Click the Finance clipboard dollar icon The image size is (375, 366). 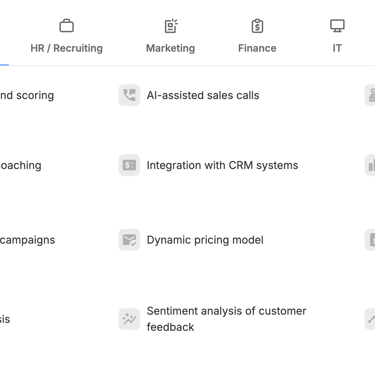pyautogui.click(x=257, y=26)
